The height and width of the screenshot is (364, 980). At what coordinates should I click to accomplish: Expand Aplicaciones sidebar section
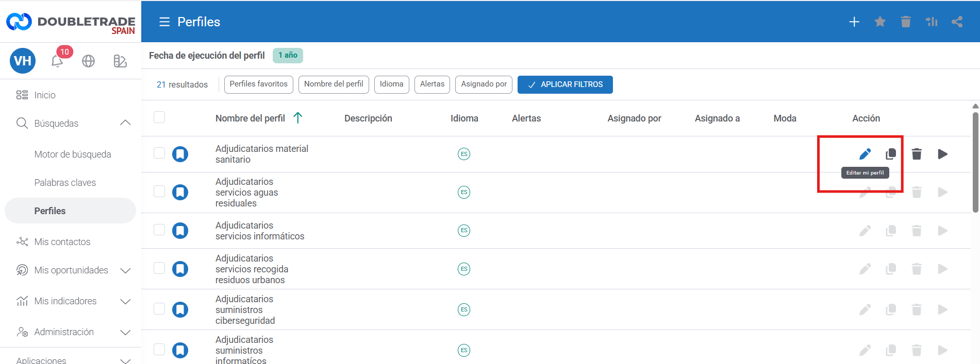125,360
